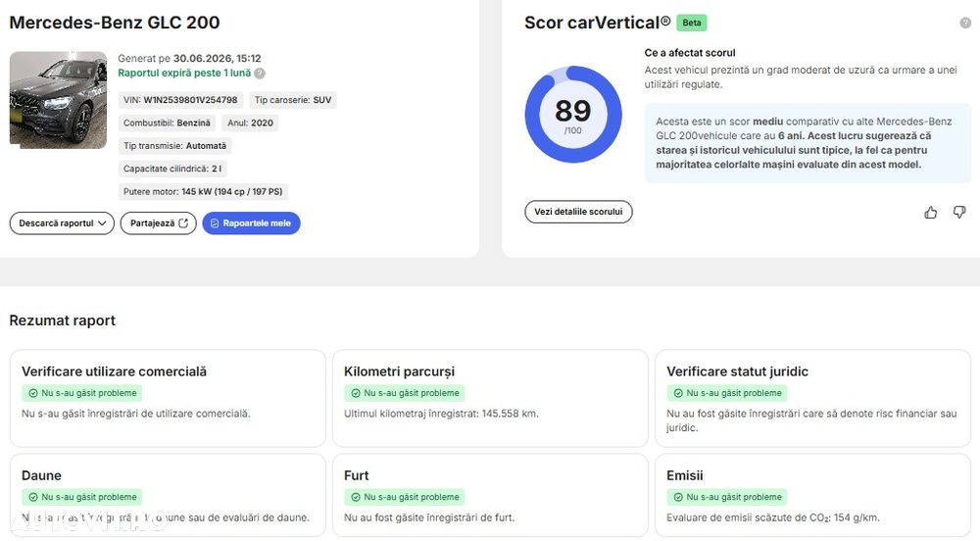Open the Emisii card heading
The width and height of the screenshot is (980, 541).
684,475
